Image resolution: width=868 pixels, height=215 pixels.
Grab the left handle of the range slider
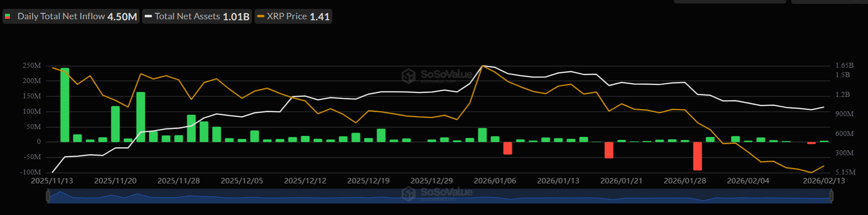pos(48,197)
